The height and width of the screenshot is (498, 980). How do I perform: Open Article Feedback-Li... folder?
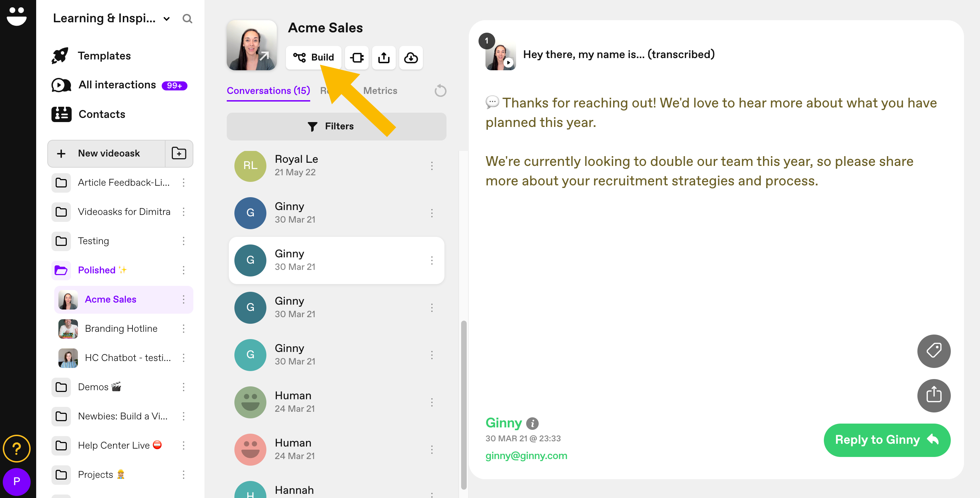(x=111, y=183)
